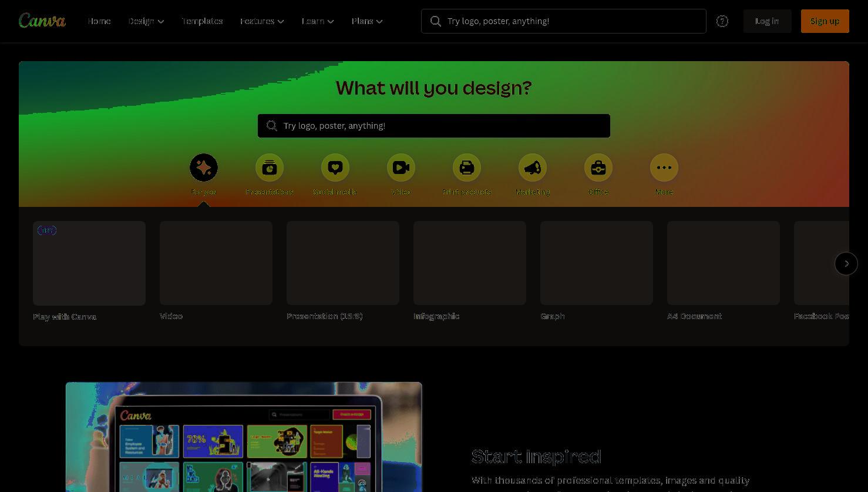Select the Marketing megaphone icon
The width and height of the screenshot is (868, 492).
(x=533, y=168)
